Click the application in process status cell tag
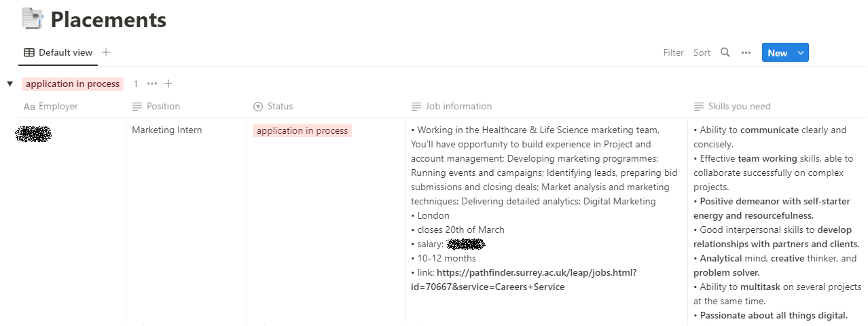 (302, 130)
